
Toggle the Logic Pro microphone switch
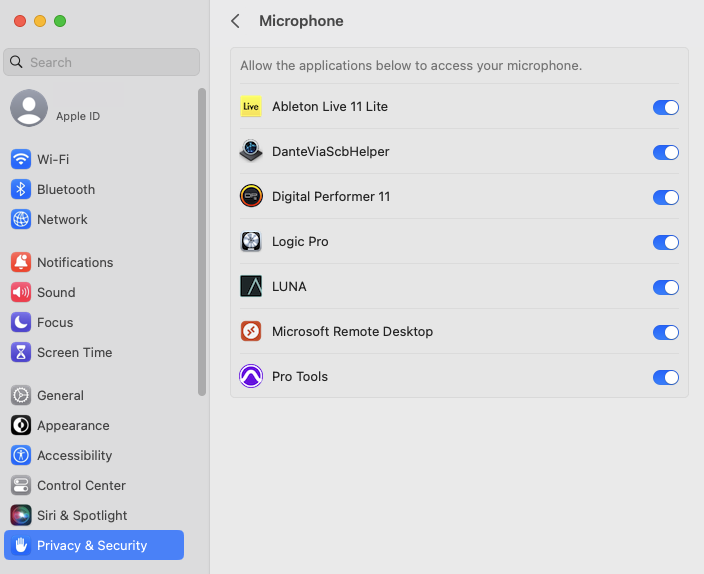[665, 242]
